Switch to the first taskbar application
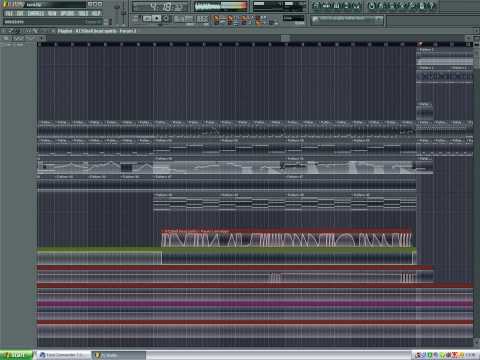The height and width of the screenshot is (360, 480). 63,355
